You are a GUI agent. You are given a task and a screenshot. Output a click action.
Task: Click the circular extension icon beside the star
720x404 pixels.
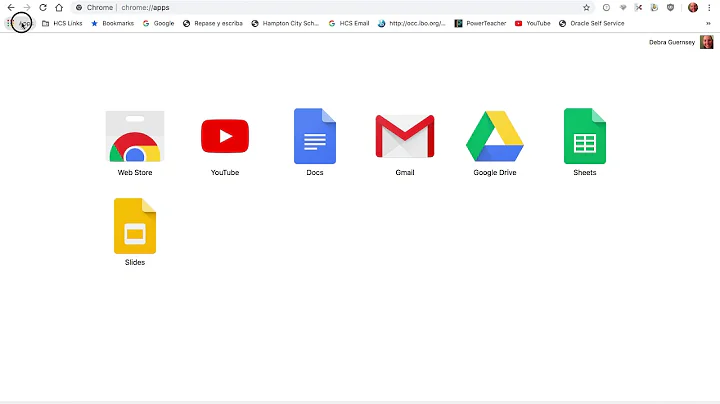coord(606,7)
